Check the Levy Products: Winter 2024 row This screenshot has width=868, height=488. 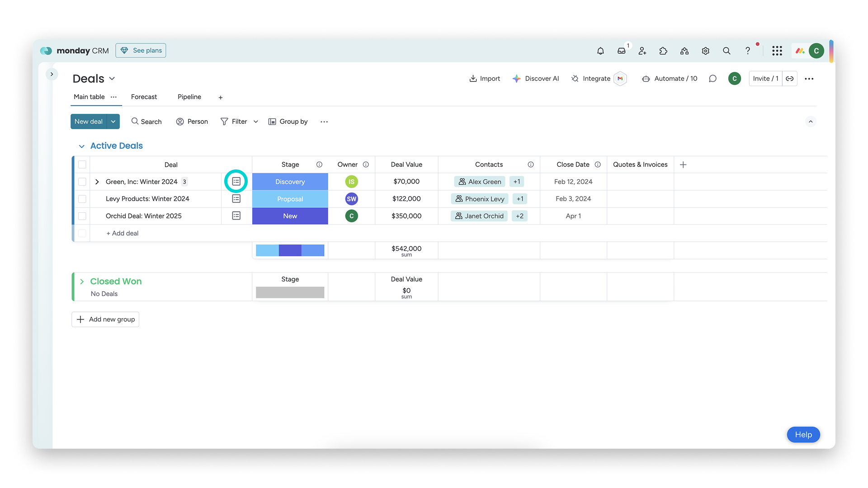82,199
